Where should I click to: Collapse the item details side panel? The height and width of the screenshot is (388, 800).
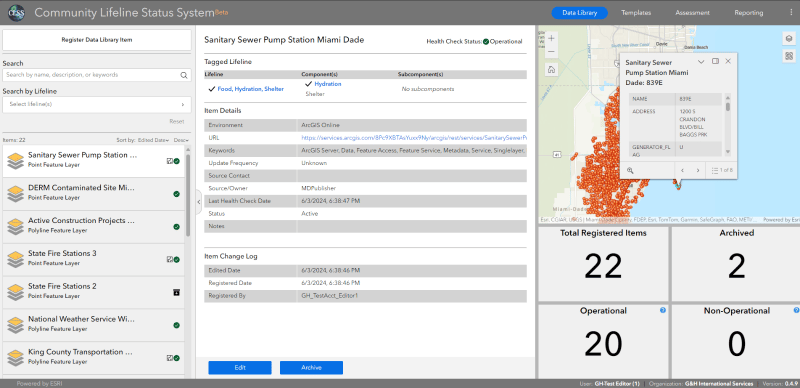click(199, 202)
